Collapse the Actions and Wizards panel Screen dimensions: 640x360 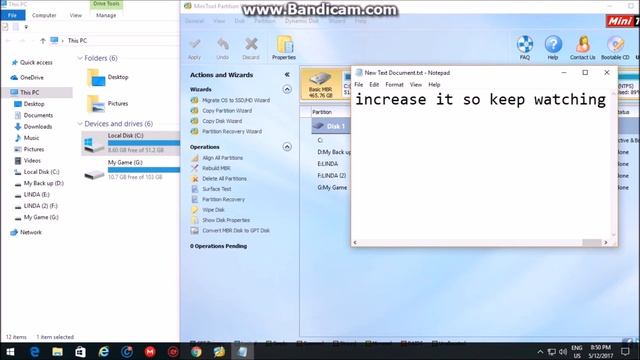[287, 75]
